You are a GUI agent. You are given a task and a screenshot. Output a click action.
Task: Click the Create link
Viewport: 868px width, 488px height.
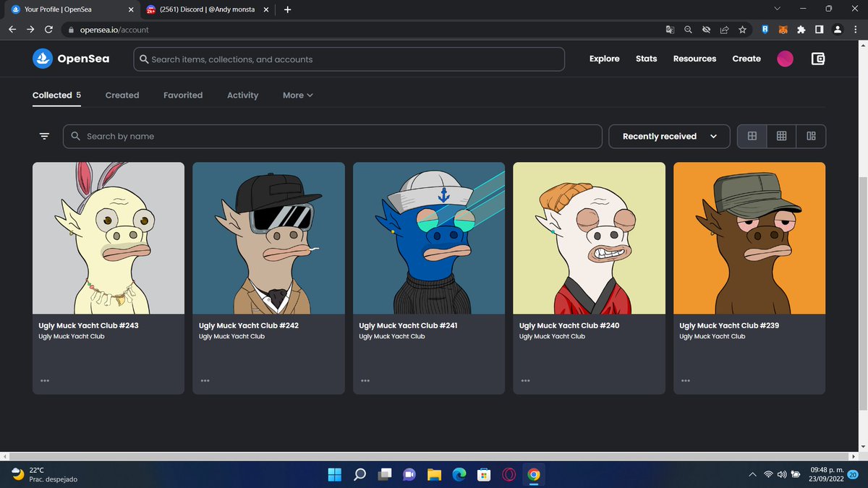click(746, 59)
